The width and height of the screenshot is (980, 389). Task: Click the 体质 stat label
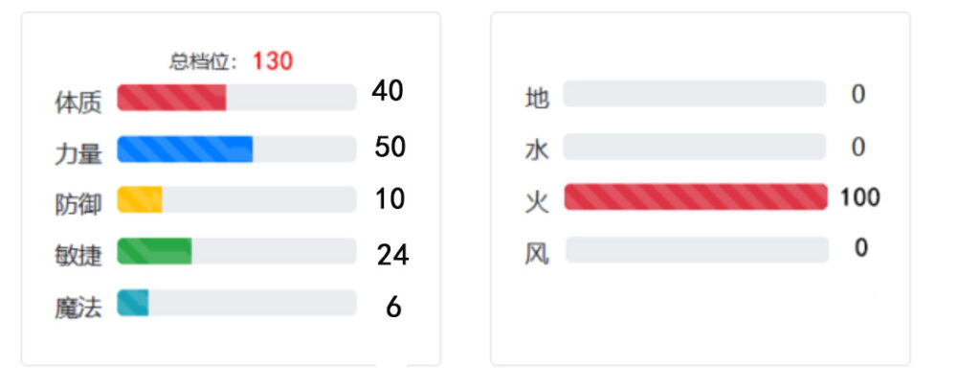tap(78, 101)
